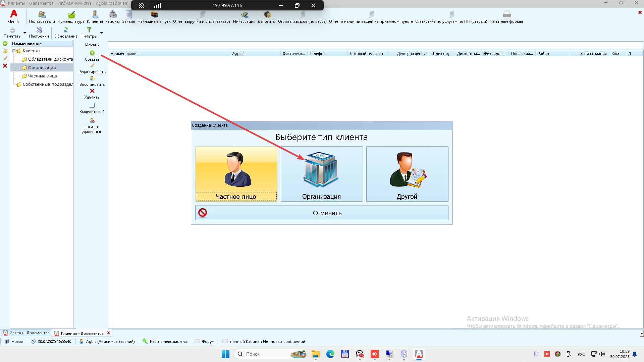
Task: Close the Клиенты bottom tab
Action: coord(108,333)
